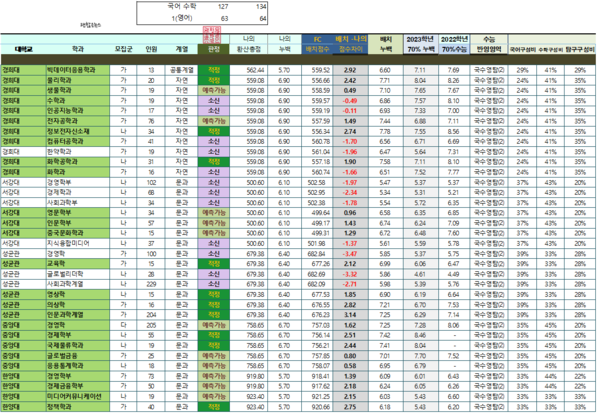This screenshot has height=415, width=600.
Task: Select the 컴퓨터공학과 cell
Action: [78, 142]
